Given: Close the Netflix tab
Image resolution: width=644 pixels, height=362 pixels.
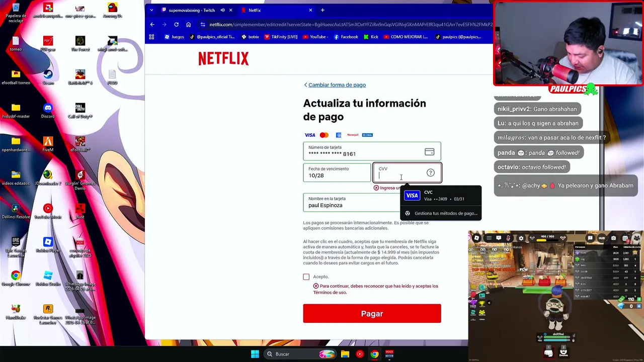Looking at the screenshot, I should [x=310, y=10].
